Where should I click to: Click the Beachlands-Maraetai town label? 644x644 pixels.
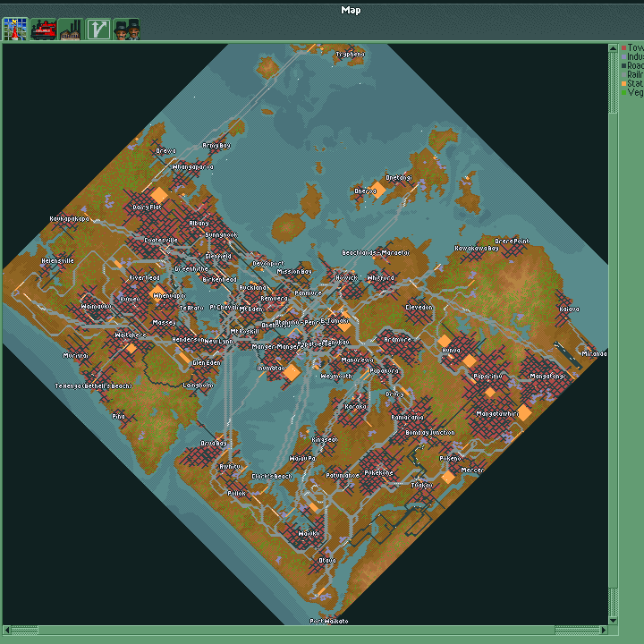coord(376,252)
